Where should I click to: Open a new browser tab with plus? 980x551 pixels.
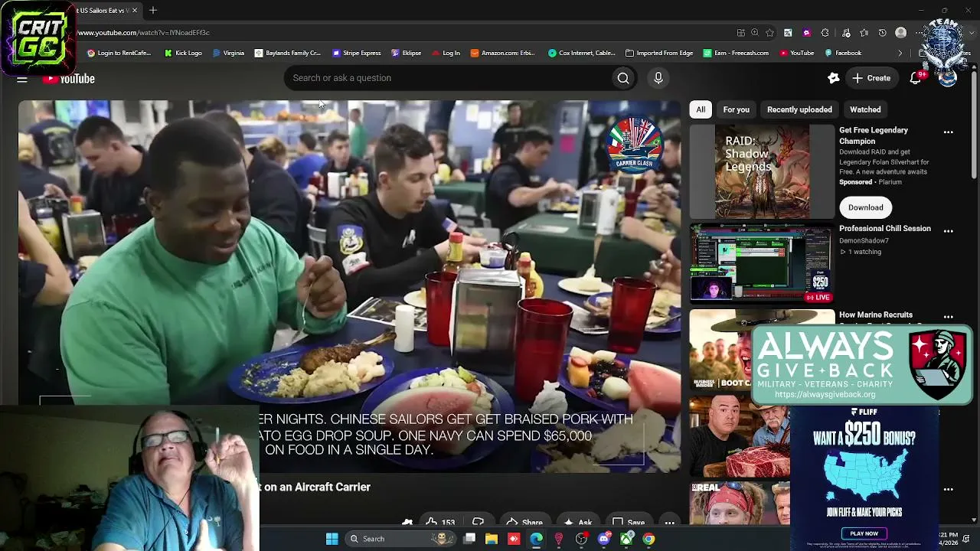153,11
